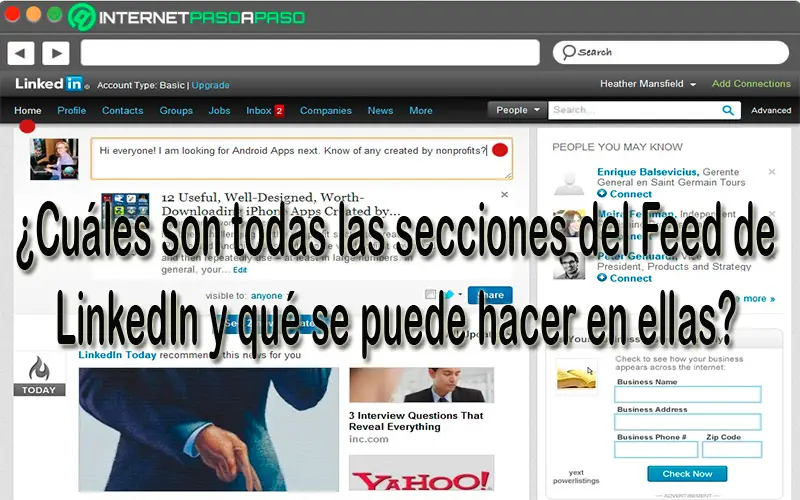The height and width of the screenshot is (500, 800).
Task: Expand the More menu
Action: click(x=420, y=110)
